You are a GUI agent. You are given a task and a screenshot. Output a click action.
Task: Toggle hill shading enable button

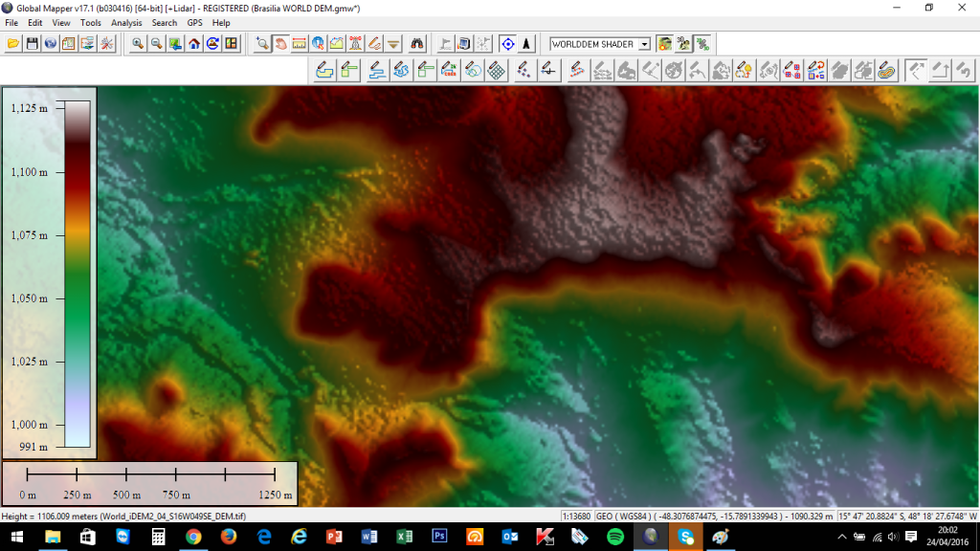pyautogui.click(x=664, y=44)
